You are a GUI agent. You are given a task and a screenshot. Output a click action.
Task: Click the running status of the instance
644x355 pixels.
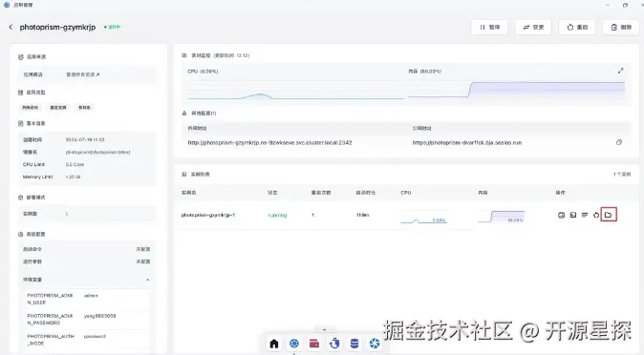(x=277, y=215)
